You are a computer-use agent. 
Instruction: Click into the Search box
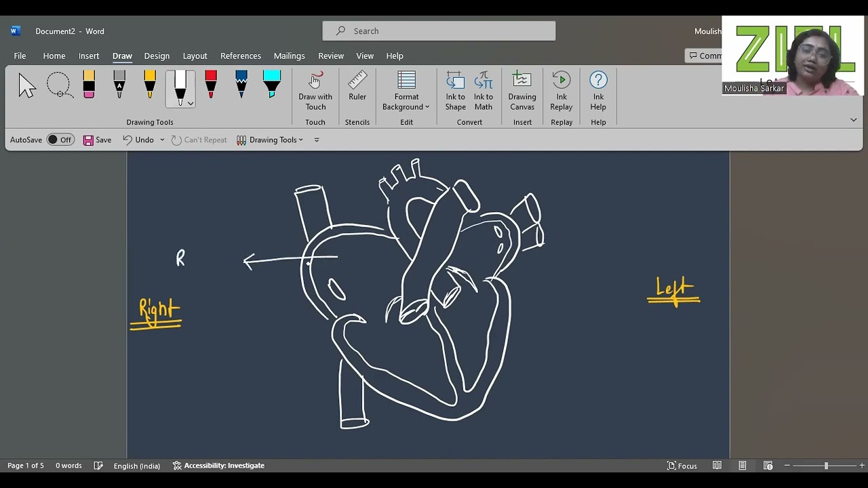pyautogui.click(x=439, y=31)
